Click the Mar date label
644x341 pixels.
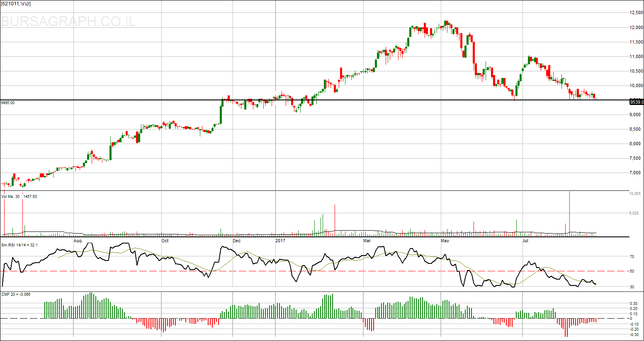pos(367,241)
